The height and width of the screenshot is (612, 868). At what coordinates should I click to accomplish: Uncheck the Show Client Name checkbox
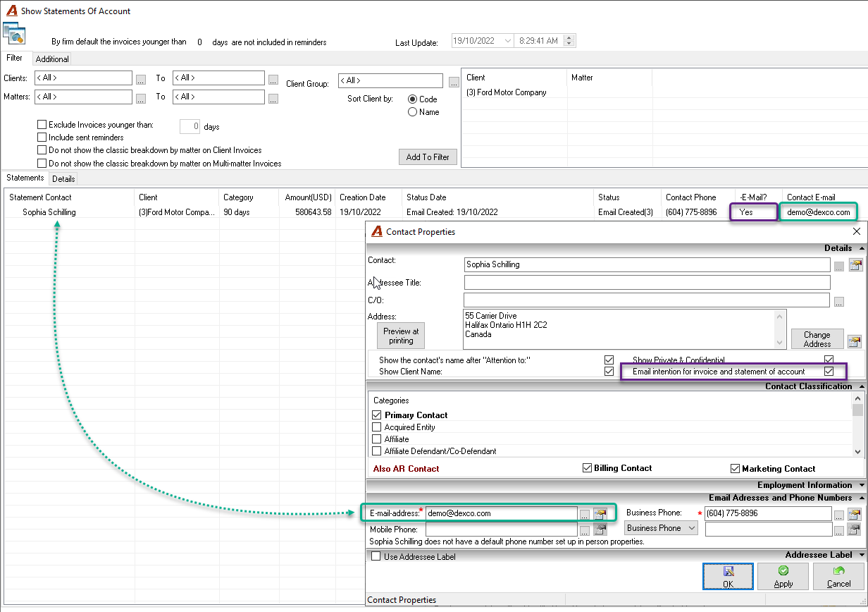pos(609,372)
